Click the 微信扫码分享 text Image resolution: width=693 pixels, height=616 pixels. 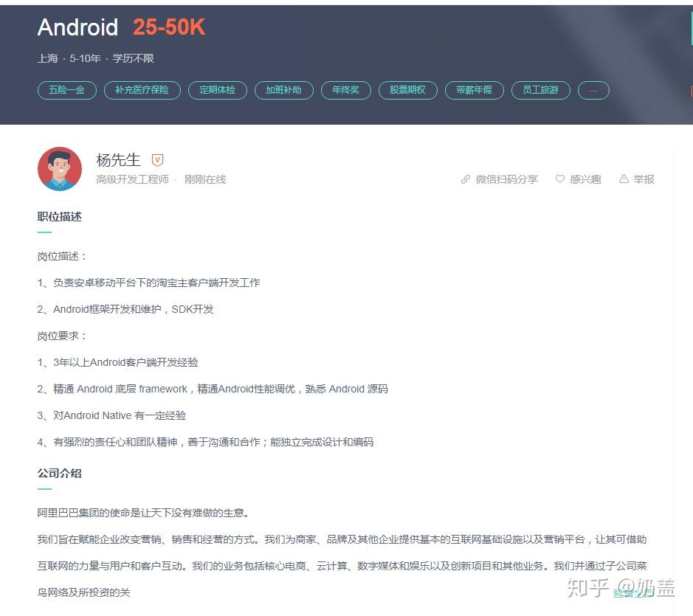click(506, 179)
